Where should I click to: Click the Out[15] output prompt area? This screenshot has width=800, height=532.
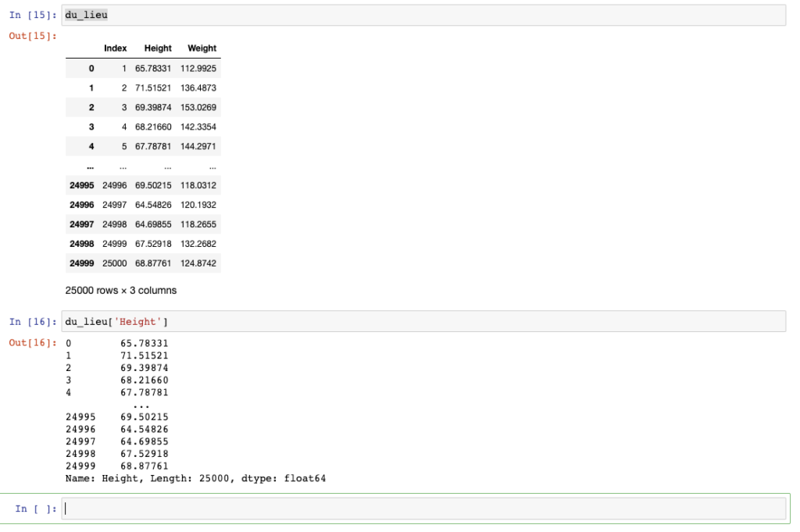(x=32, y=36)
